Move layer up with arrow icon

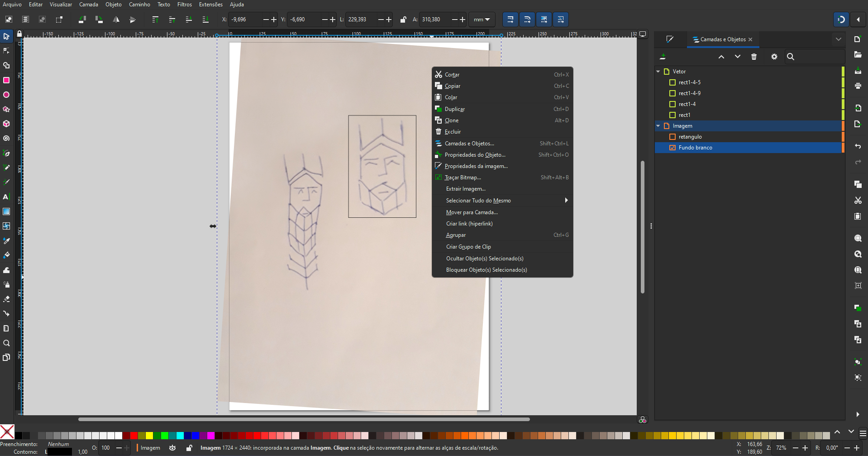tap(721, 57)
